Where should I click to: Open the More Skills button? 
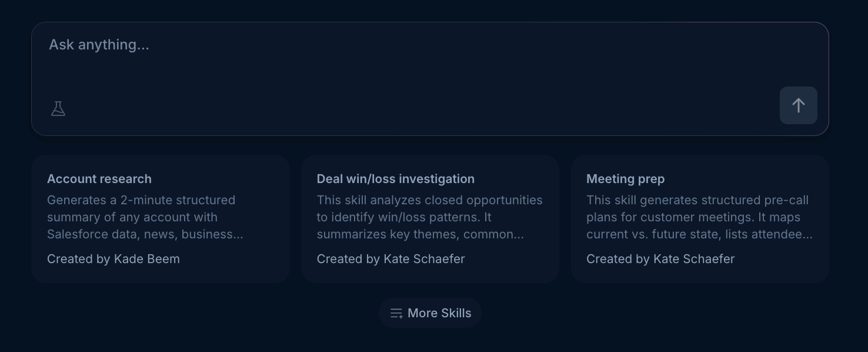click(430, 313)
